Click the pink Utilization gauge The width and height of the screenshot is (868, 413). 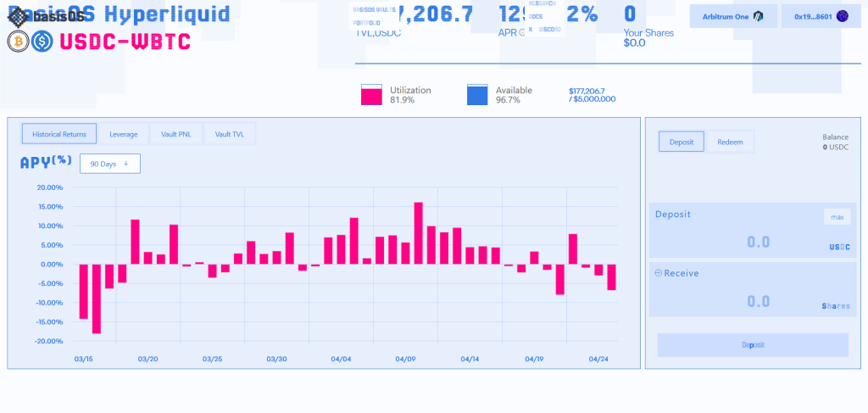371,95
